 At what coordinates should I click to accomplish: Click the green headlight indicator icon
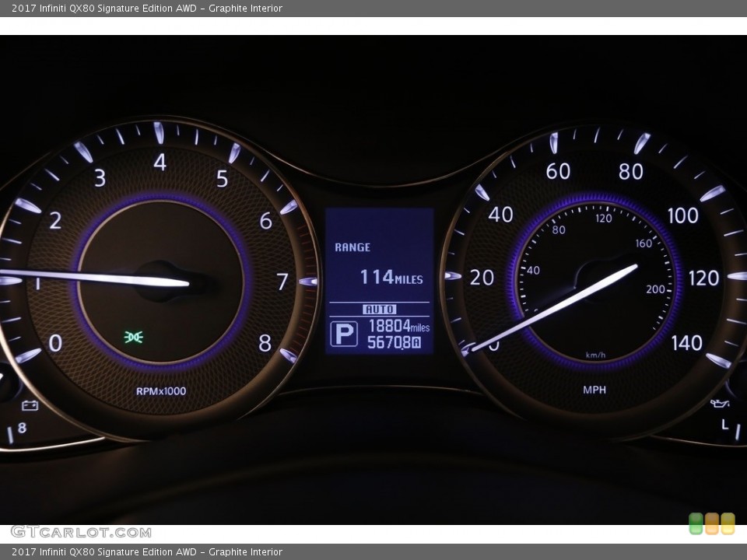point(134,337)
